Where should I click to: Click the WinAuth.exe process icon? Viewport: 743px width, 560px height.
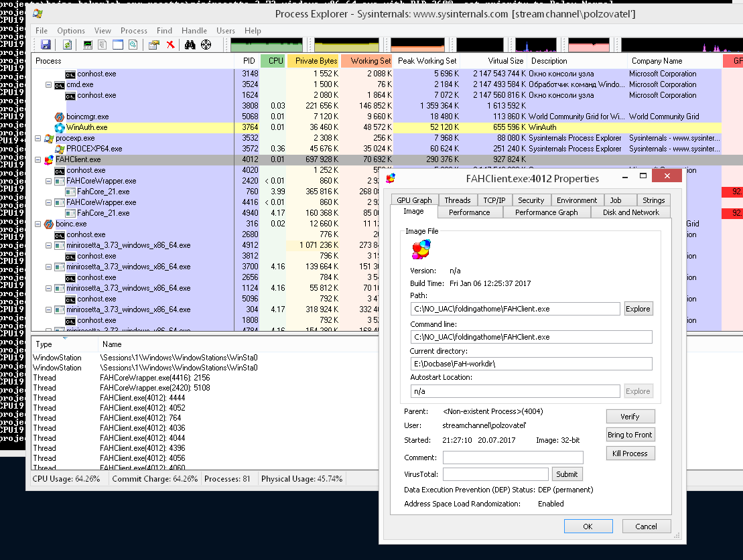click(59, 127)
